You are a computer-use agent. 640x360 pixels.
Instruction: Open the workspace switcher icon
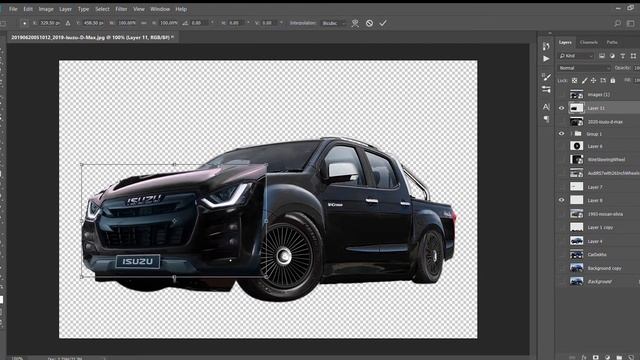click(x=631, y=24)
